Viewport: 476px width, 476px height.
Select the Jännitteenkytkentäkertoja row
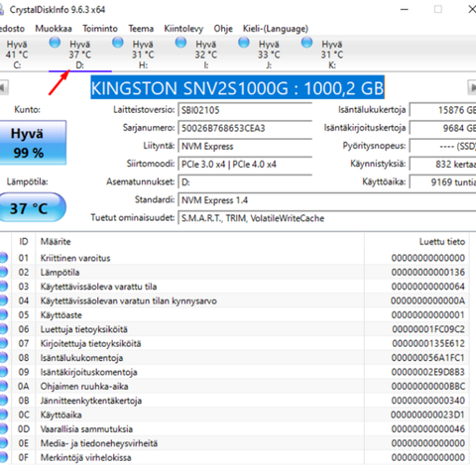click(x=235, y=401)
